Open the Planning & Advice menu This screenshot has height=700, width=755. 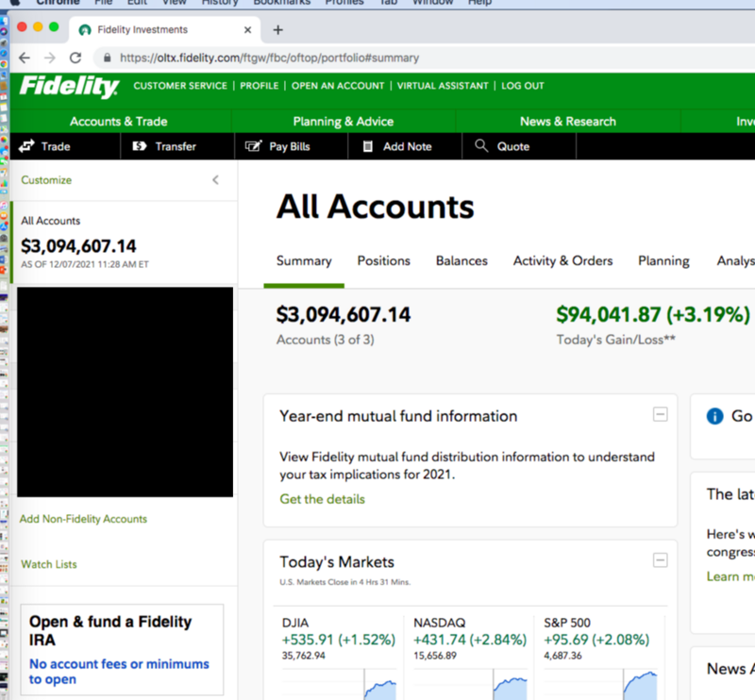coord(344,122)
